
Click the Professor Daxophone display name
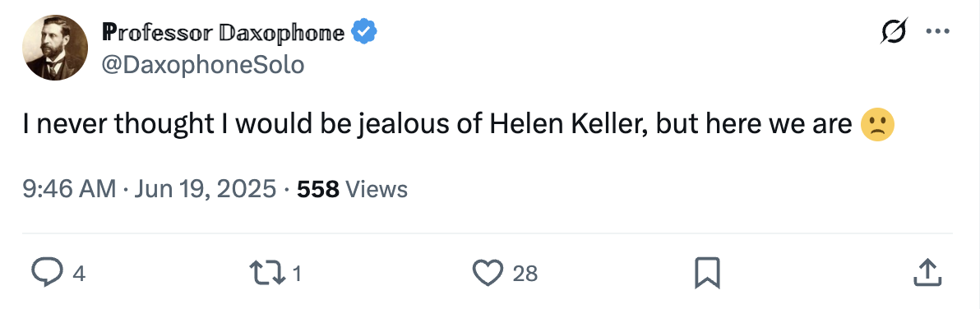[223, 32]
